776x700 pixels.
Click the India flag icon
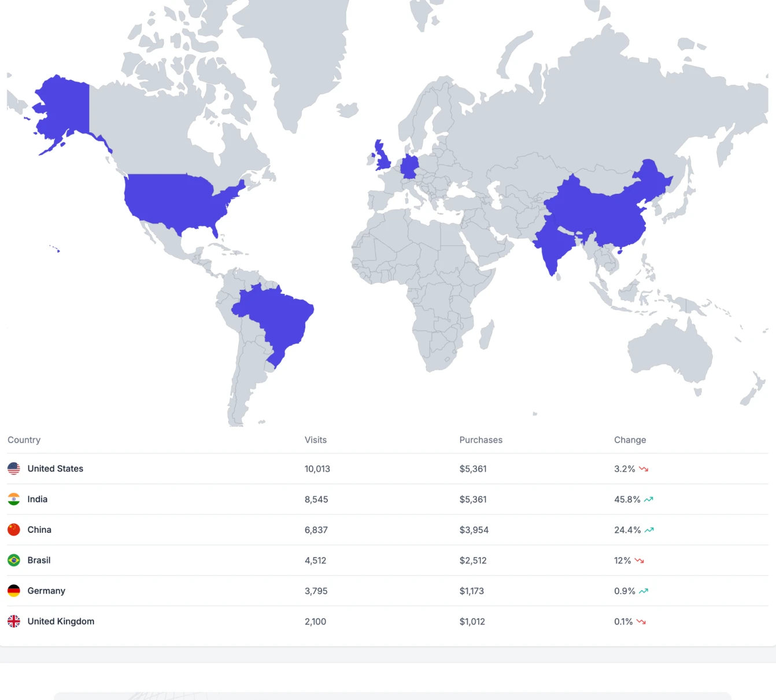coord(14,499)
